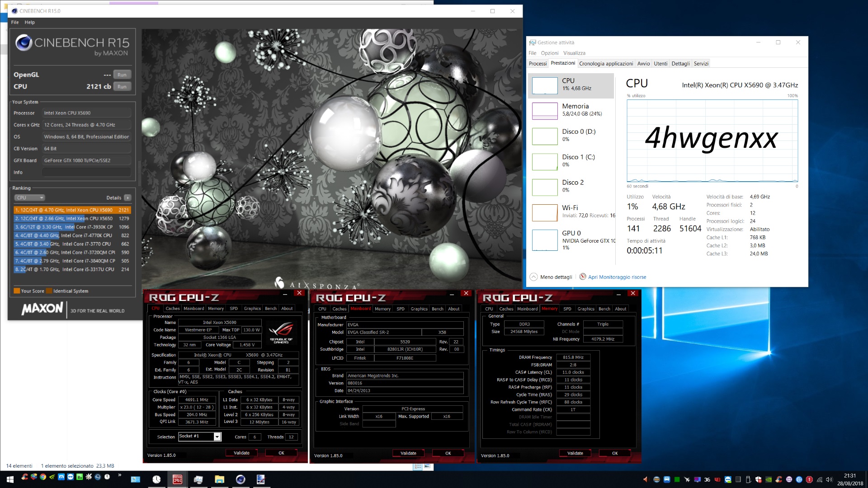868x488 pixels.
Task: Open the Utenti tab in Task Manager
Action: [x=660, y=64]
